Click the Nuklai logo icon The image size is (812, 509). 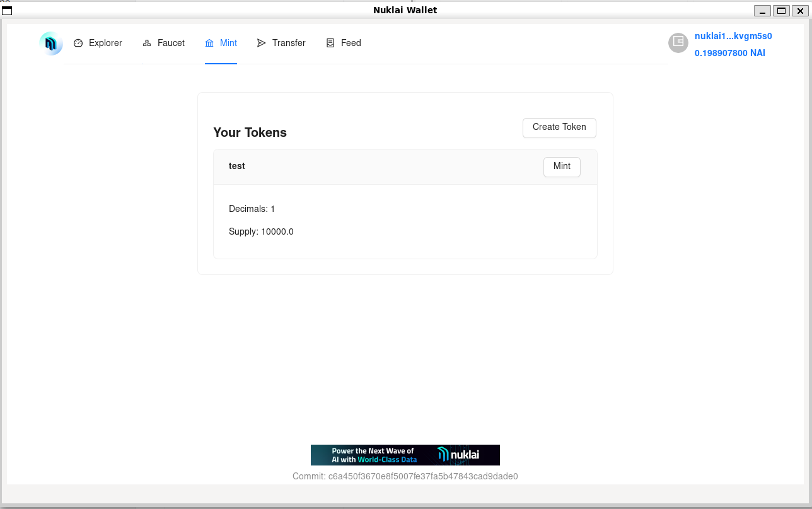pos(51,44)
